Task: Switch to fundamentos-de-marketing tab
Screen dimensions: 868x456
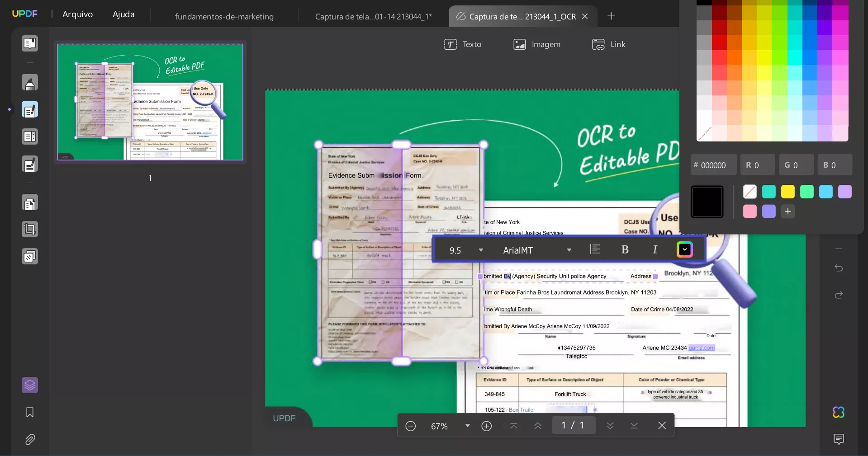Action: tap(224, 17)
